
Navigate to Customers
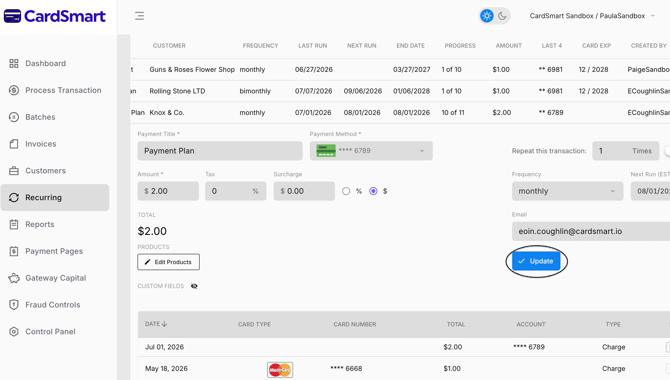pyautogui.click(x=45, y=171)
